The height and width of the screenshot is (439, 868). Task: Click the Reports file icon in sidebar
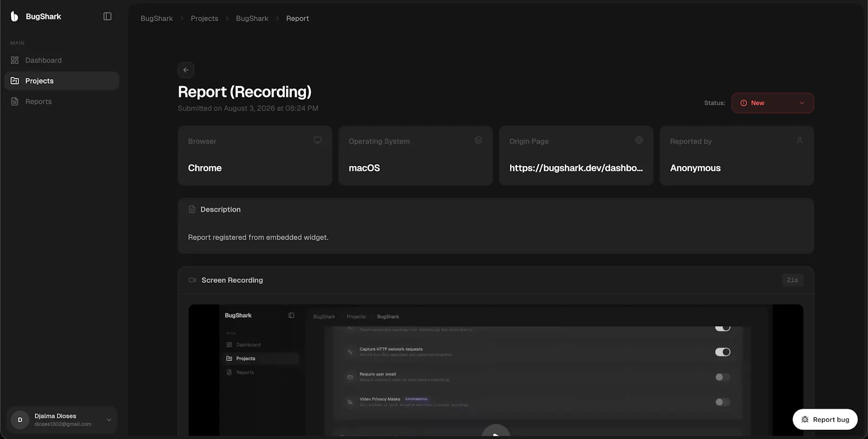(x=15, y=101)
